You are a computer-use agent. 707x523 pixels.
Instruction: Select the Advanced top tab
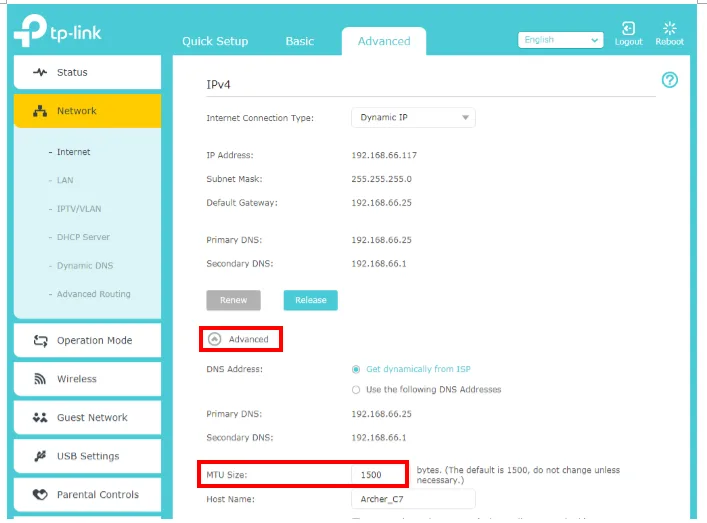pyautogui.click(x=384, y=41)
